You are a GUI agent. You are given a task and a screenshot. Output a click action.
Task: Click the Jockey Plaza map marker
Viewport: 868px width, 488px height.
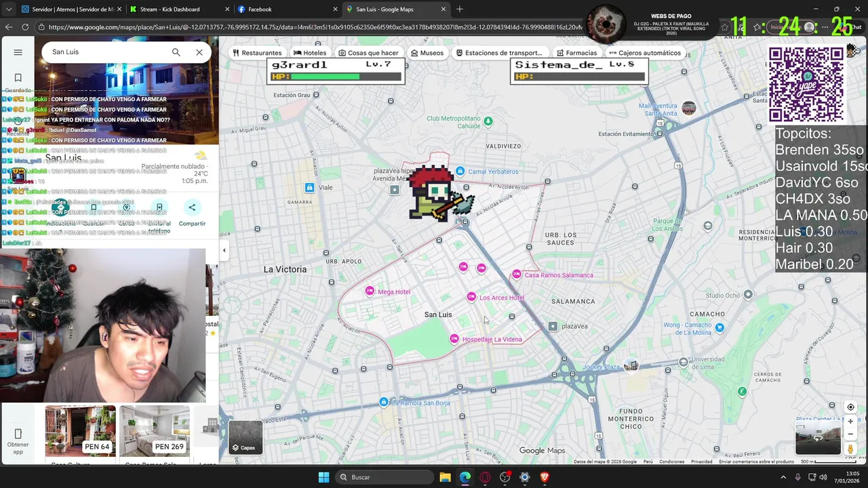(x=631, y=366)
